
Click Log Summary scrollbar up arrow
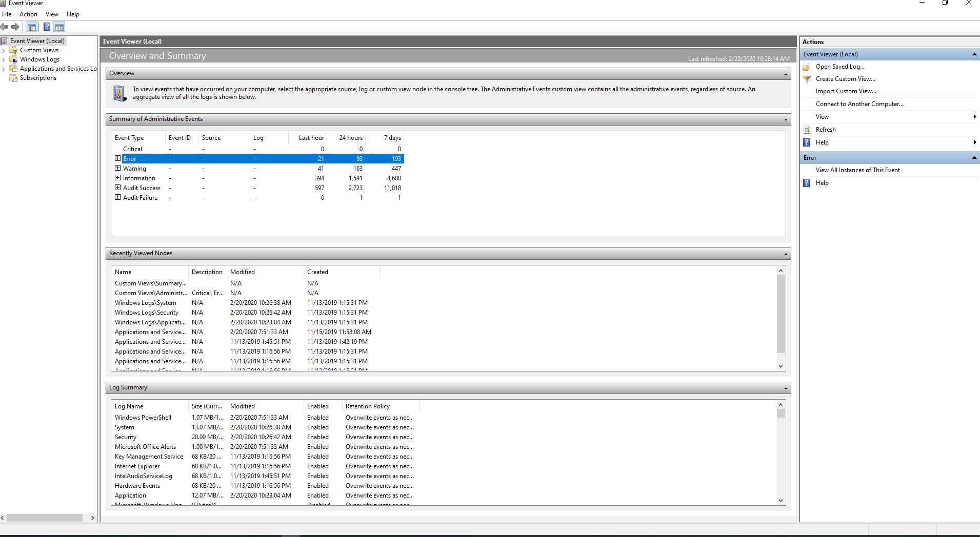[x=781, y=405]
